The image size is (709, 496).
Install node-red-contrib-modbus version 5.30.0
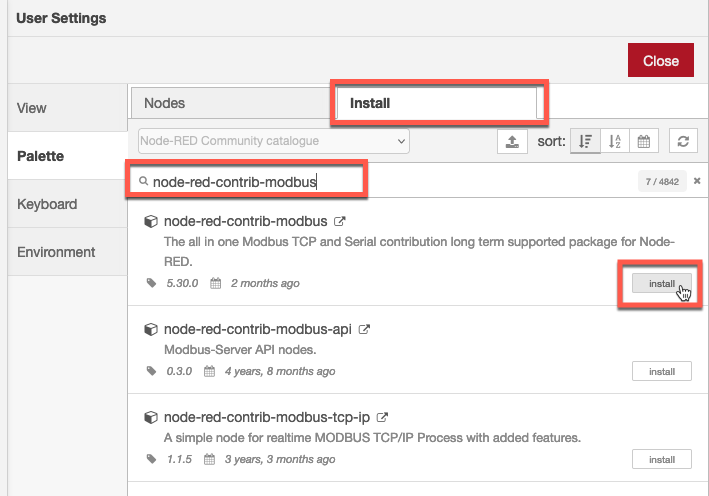662,283
